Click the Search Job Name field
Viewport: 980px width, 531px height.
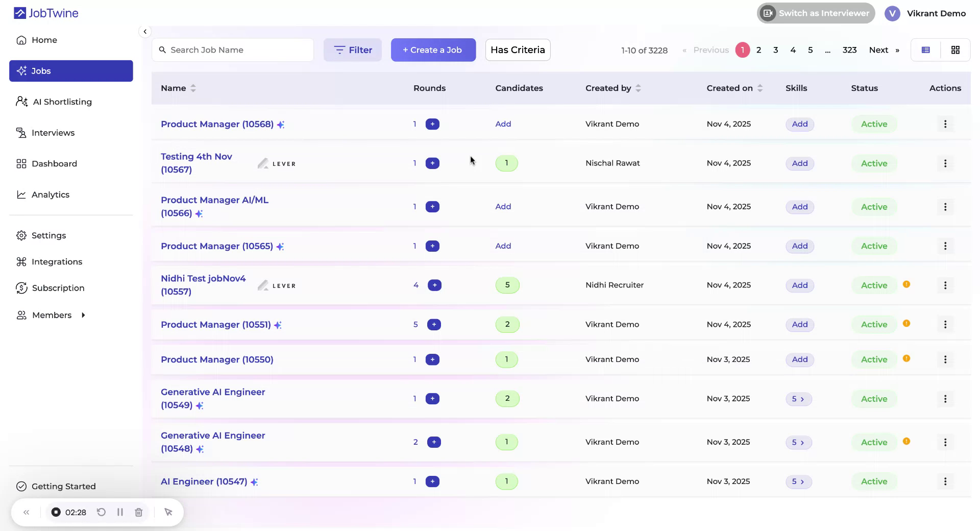[x=233, y=50]
